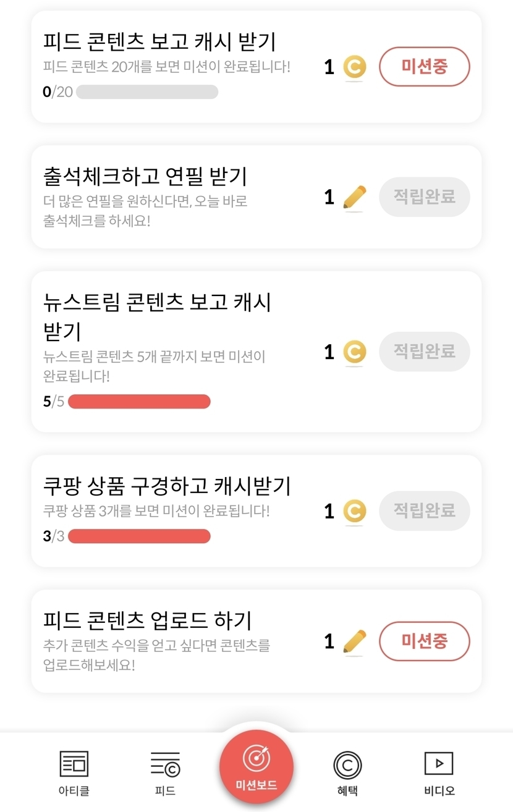513x812 pixels.
Task: Open the 아티클 tab icon
Action: click(74, 764)
